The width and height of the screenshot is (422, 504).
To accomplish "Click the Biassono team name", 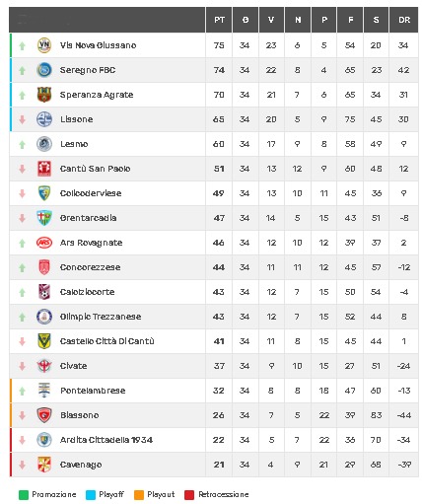I will (80, 415).
